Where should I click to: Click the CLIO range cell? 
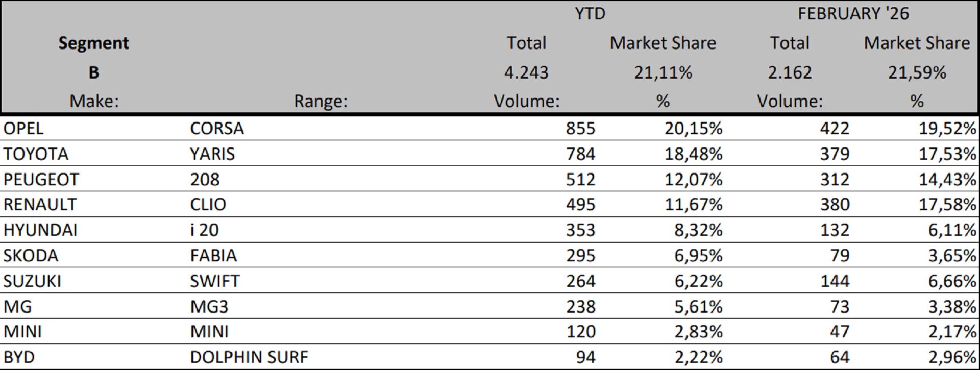(208, 204)
